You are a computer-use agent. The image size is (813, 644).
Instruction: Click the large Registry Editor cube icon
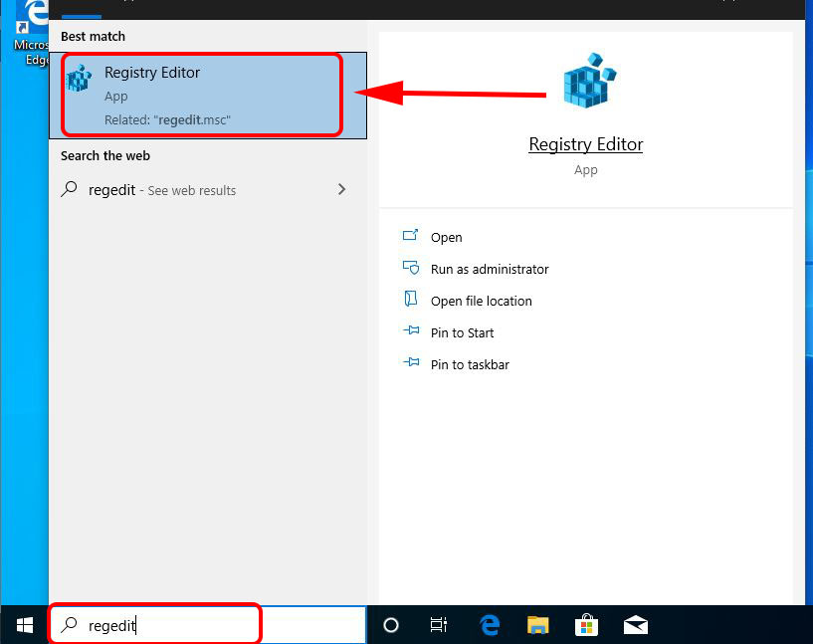[586, 80]
